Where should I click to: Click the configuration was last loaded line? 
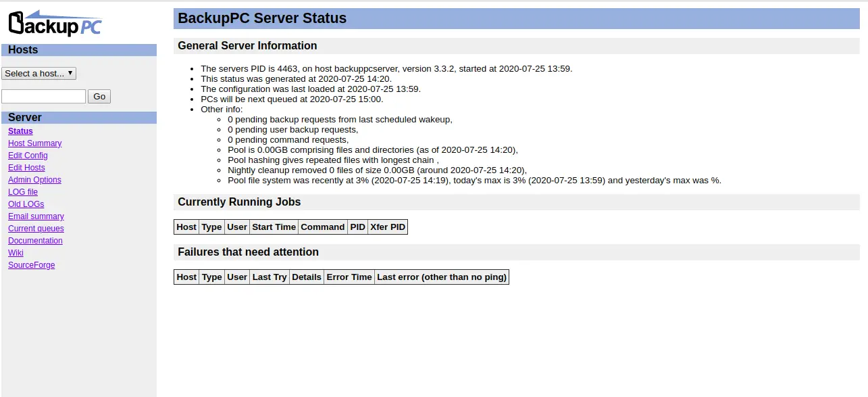click(311, 89)
